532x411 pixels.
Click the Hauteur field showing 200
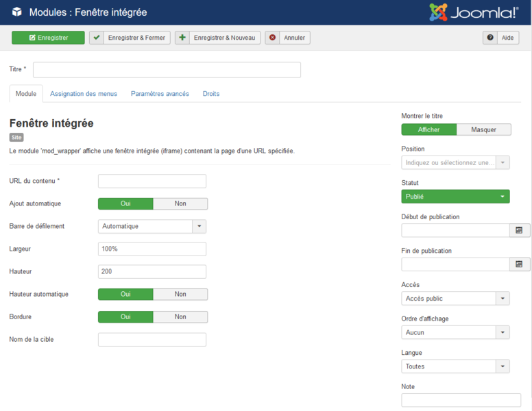click(152, 272)
